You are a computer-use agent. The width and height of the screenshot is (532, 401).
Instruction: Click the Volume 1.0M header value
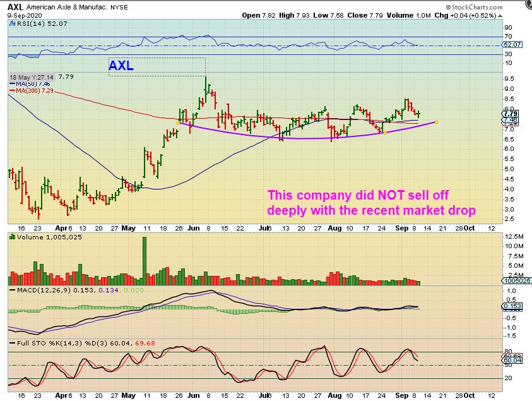(x=408, y=15)
